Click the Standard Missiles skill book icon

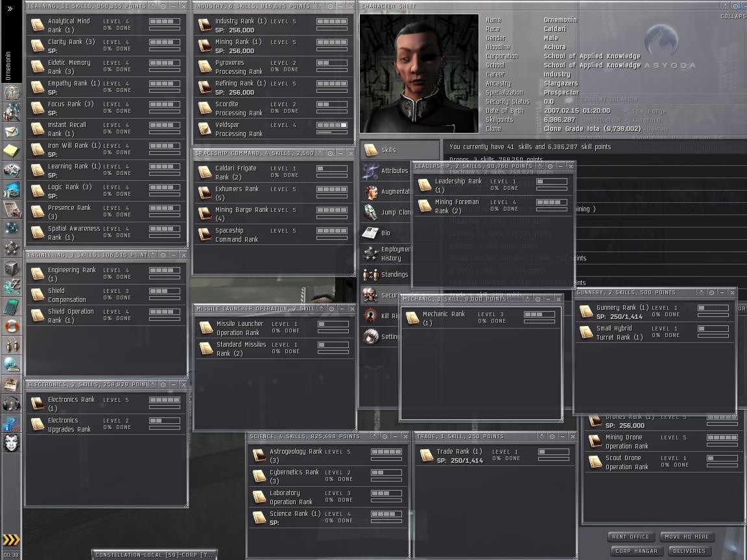[206, 348]
